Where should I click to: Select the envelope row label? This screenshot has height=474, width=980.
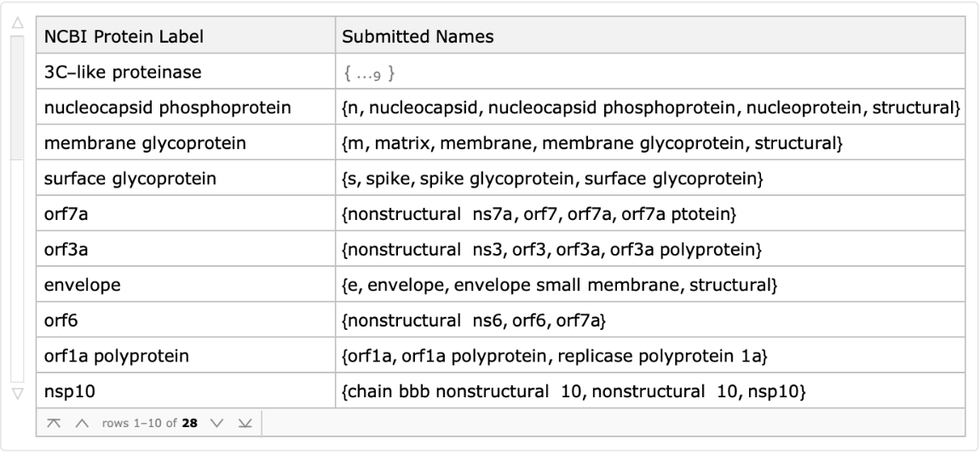click(x=82, y=286)
